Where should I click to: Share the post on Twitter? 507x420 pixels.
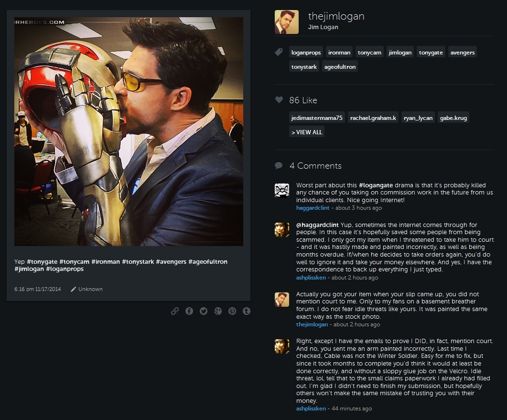tap(204, 311)
